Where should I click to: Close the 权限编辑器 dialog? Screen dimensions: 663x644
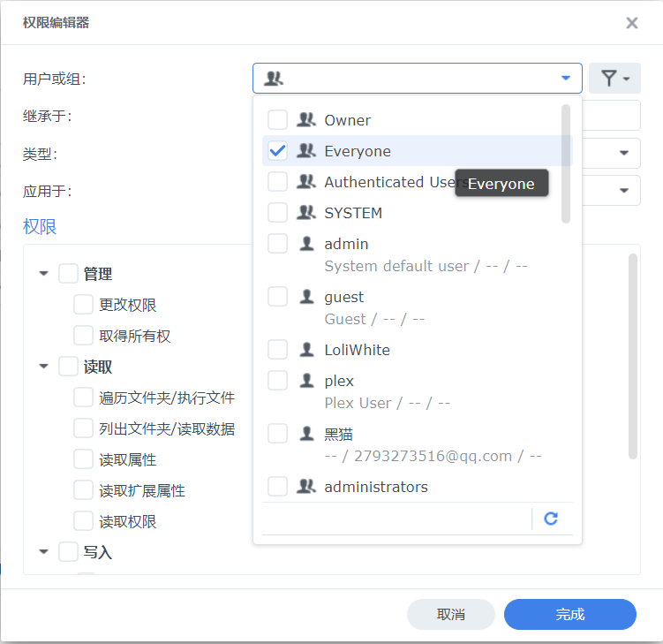[632, 23]
